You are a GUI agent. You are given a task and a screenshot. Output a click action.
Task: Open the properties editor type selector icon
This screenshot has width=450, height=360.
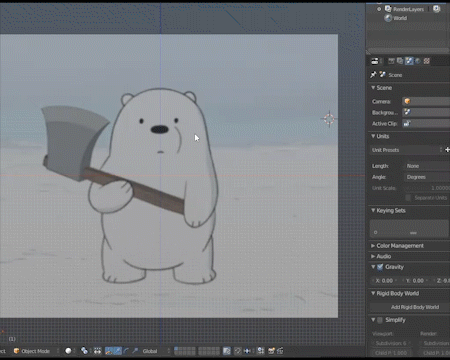point(376,61)
